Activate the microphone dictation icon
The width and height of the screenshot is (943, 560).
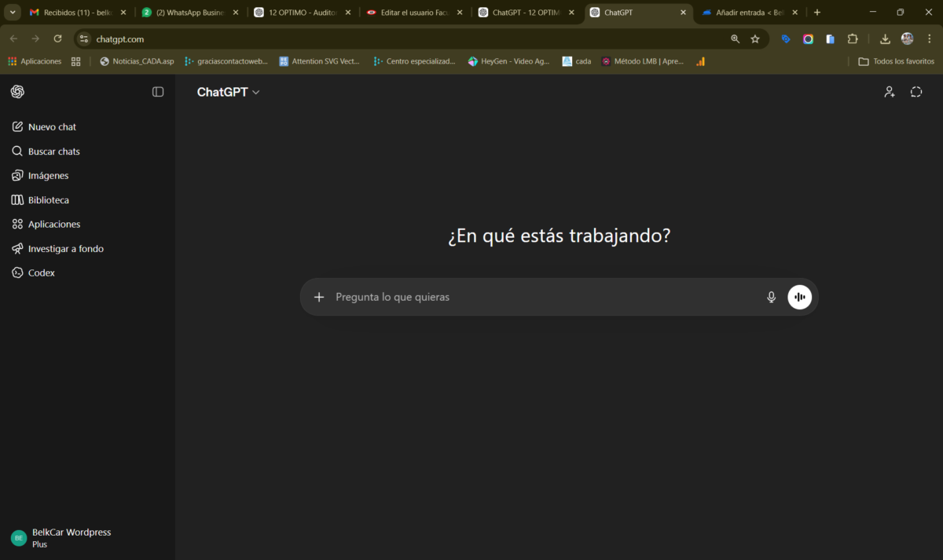tap(771, 297)
